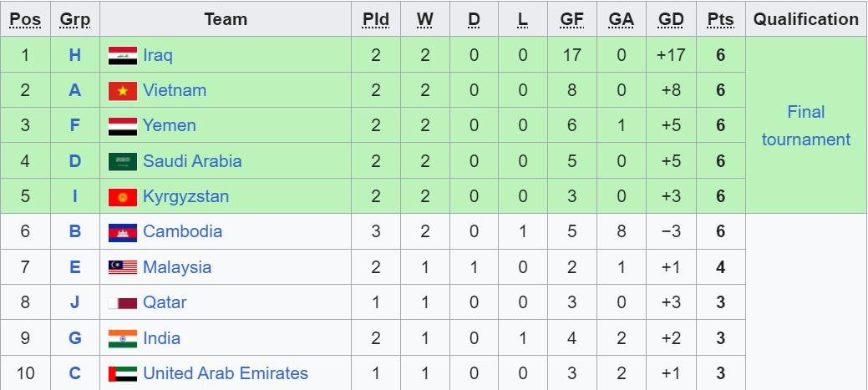This screenshot has height=390, width=868.
Task: Click the Qatar flag icon
Action: 123,303
